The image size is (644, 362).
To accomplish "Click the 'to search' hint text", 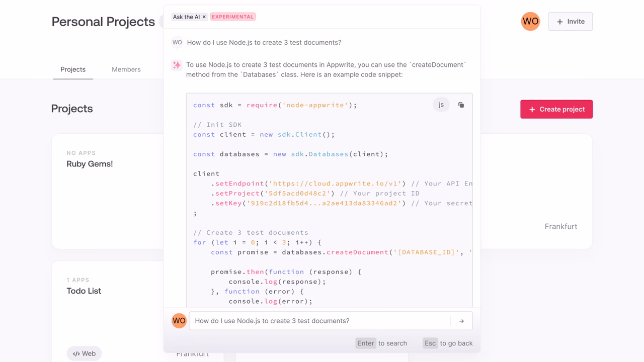I will coord(392,343).
